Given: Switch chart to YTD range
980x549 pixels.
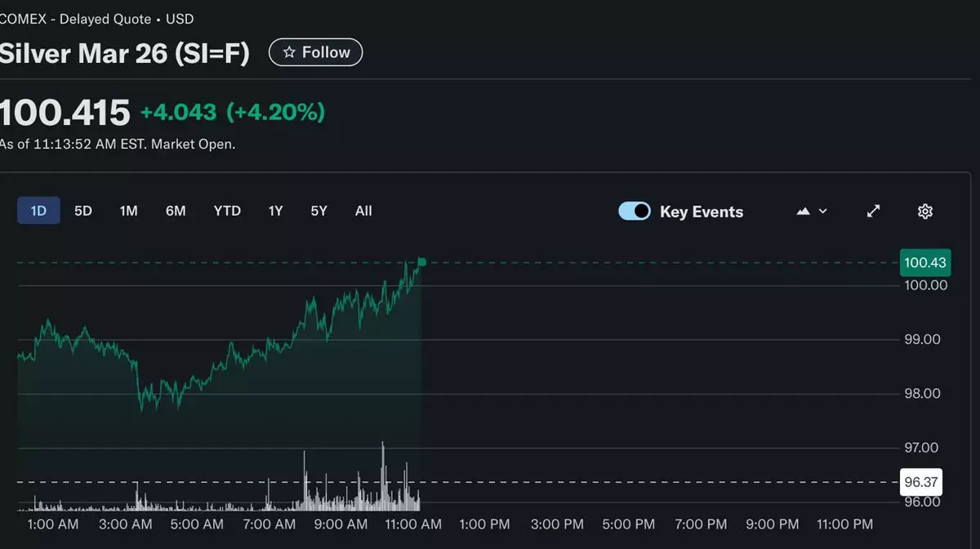Looking at the screenshot, I should (227, 211).
